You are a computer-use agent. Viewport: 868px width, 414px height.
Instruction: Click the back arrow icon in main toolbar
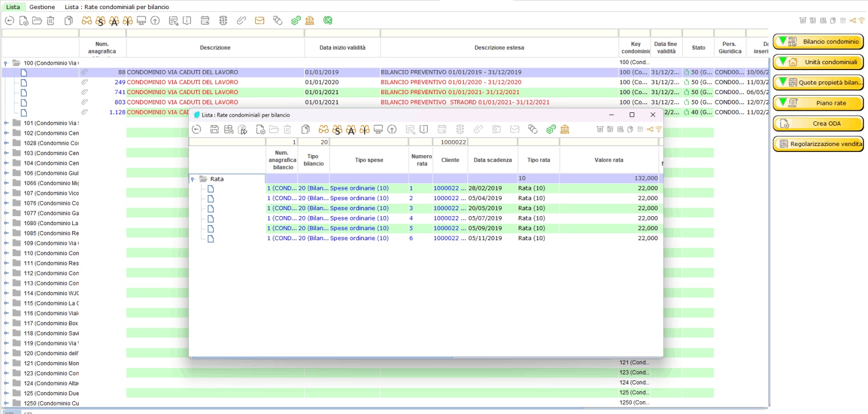coord(10,21)
